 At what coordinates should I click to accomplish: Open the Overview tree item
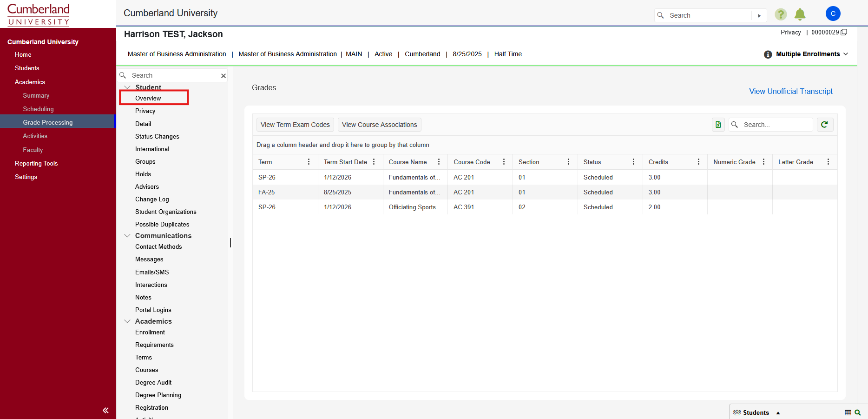point(148,98)
